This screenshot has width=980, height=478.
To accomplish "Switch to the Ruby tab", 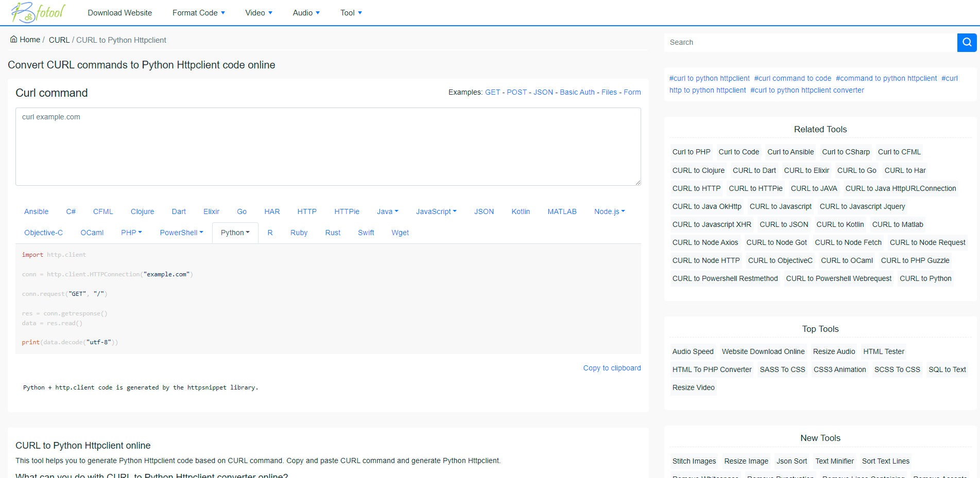I will click(299, 233).
